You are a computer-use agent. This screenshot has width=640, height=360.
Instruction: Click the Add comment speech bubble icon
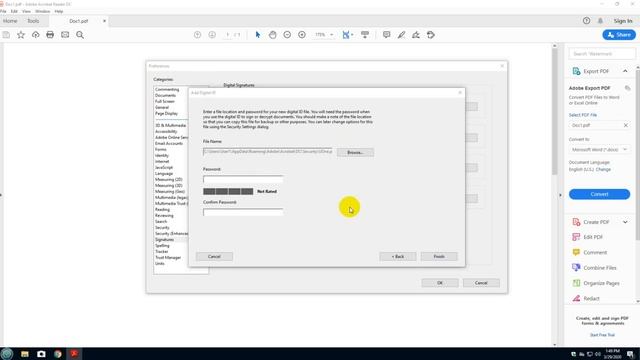click(x=387, y=35)
